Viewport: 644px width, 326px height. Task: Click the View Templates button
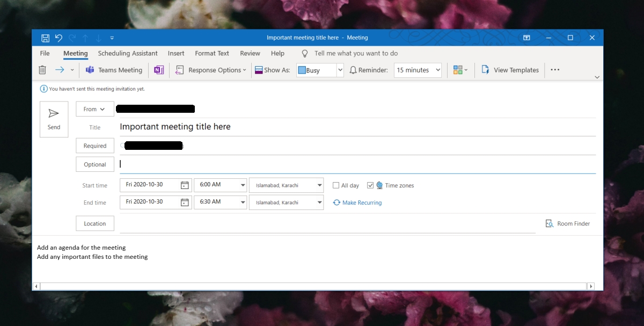510,70
